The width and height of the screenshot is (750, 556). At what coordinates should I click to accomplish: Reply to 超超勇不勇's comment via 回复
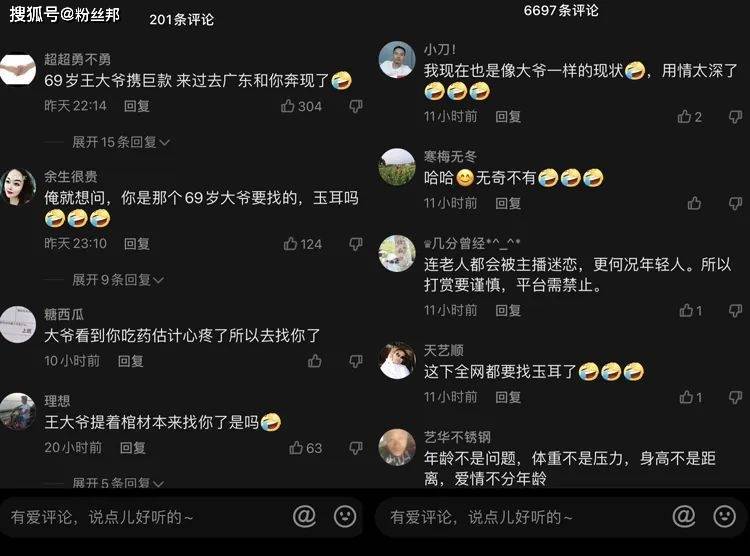coord(137,106)
